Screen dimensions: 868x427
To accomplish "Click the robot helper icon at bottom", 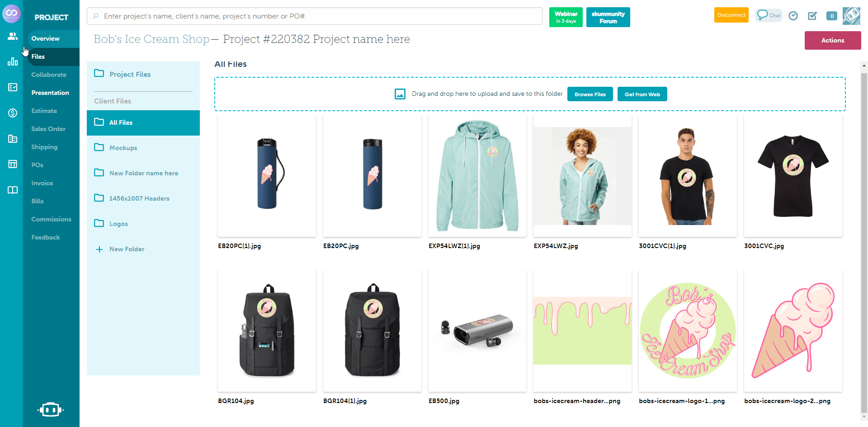I will (51, 409).
